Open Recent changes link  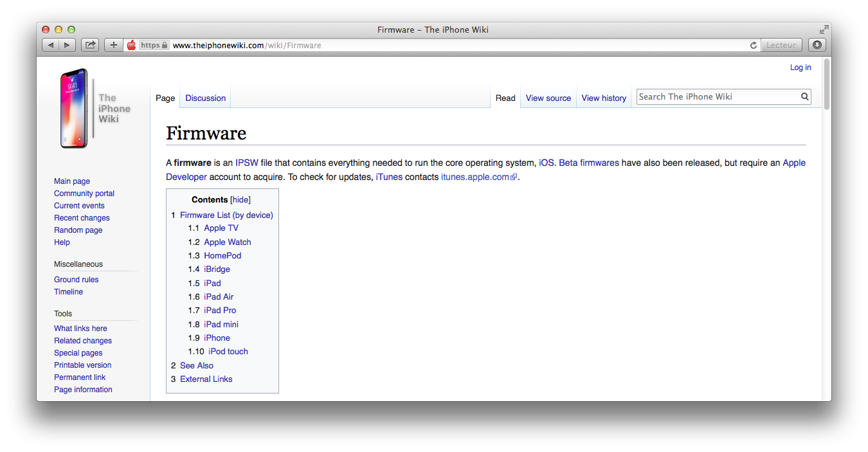pos(82,218)
